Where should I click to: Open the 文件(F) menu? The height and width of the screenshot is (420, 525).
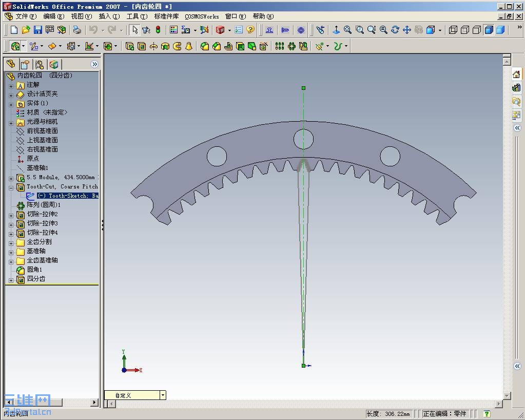pos(26,16)
